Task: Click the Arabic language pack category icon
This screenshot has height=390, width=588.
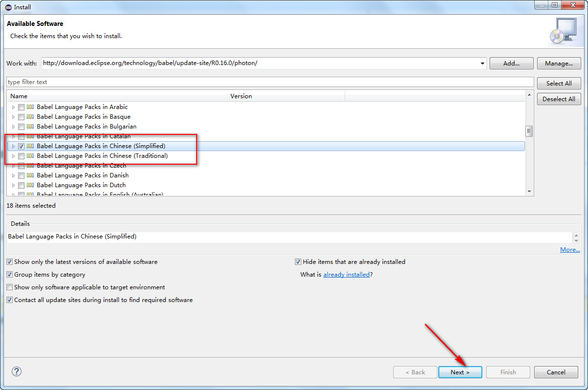Action: (x=30, y=107)
